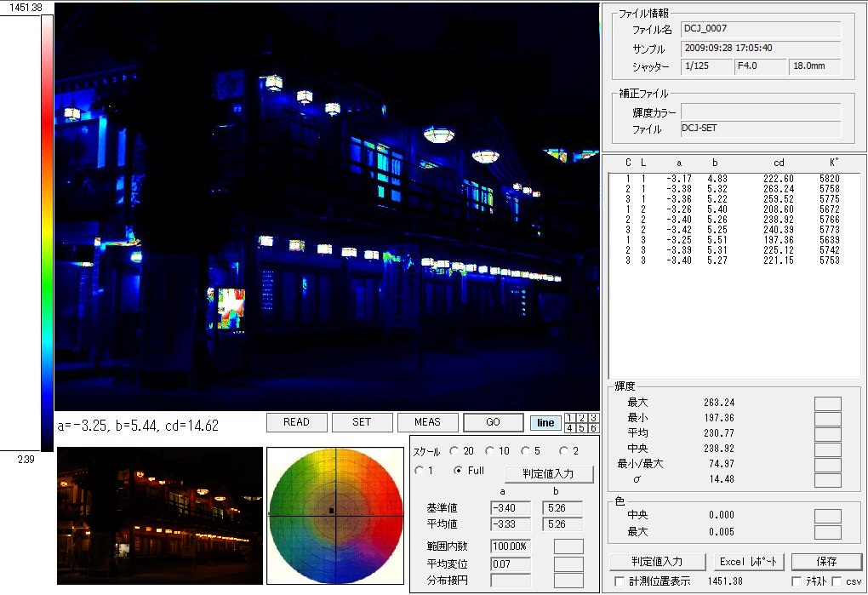Tick the csv checkbox
The image size is (868, 595).
tap(837, 581)
